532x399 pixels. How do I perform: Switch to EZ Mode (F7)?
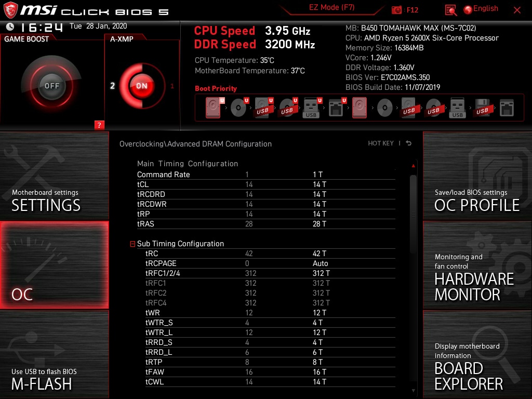331,7
